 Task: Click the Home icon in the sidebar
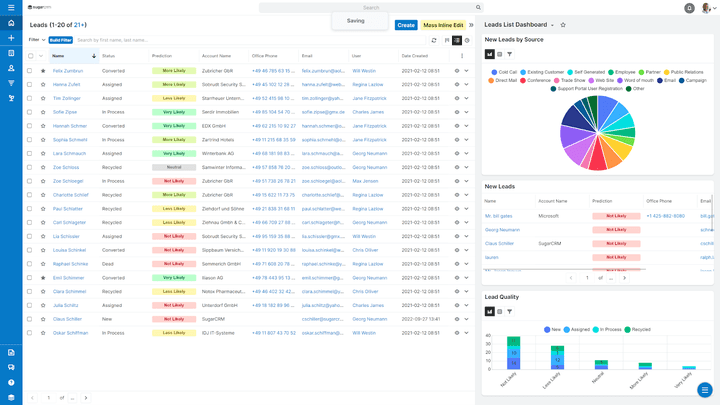coord(11,23)
